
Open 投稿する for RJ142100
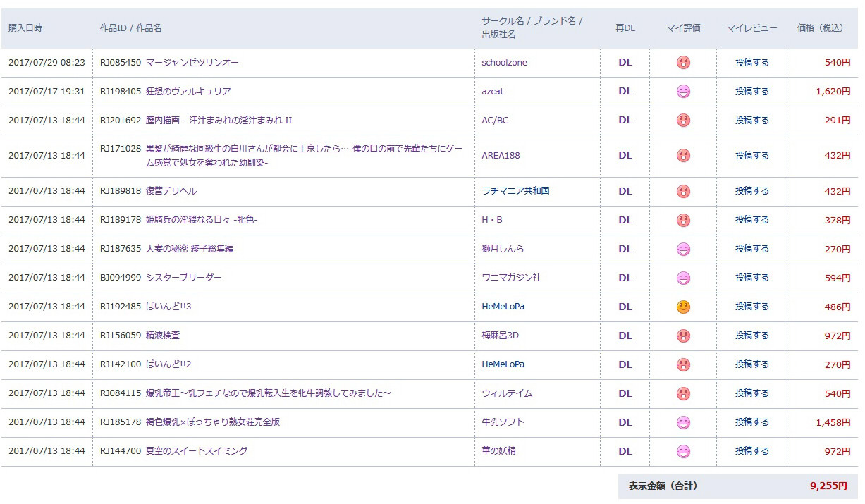pos(752,364)
